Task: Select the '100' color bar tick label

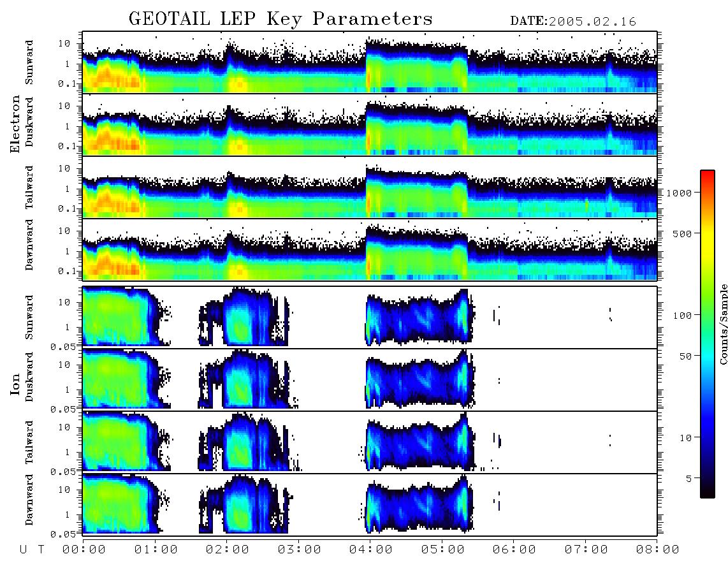Action: coord(683,316)
